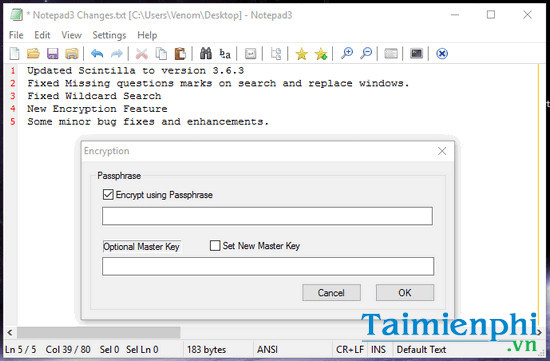The image size is (550, 361).
Task: Click the blue circled X exit icon
Action: (x=442, y=54)
